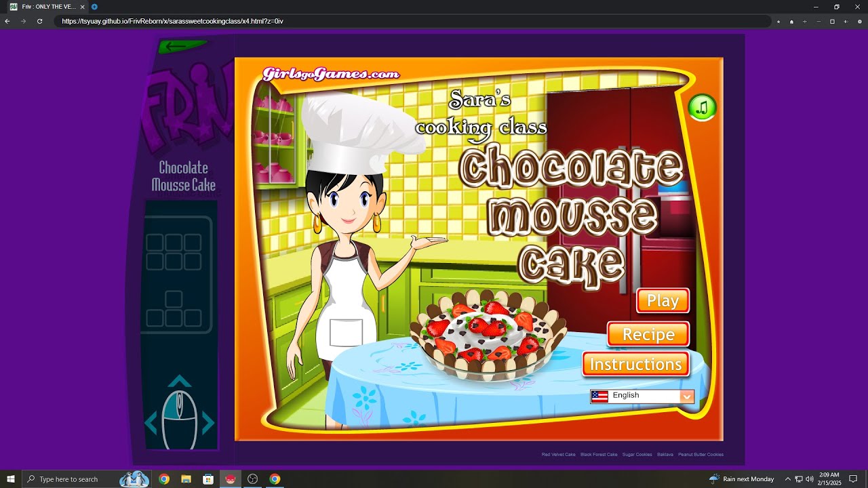Bookmark page with star icon

[778, 22]
